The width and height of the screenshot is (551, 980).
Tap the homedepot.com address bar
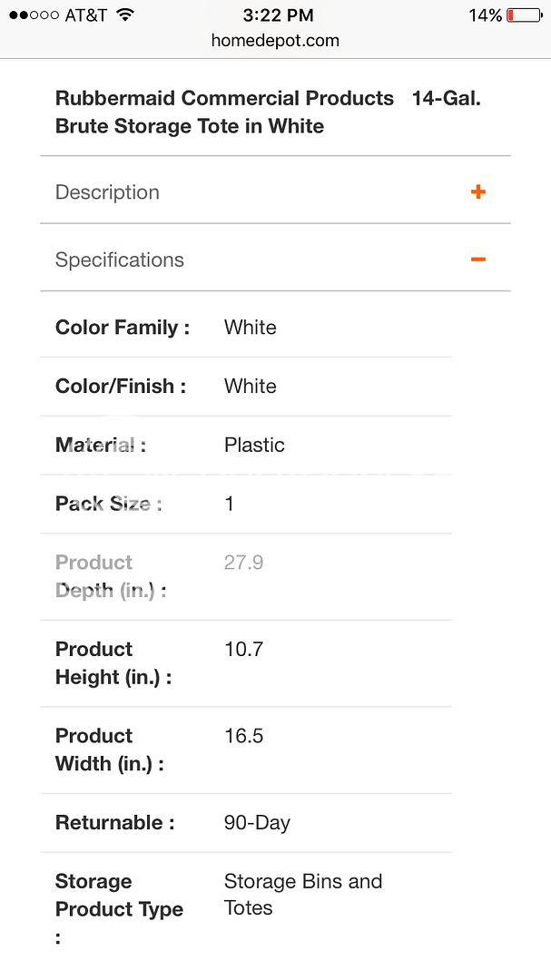(275, 41)
